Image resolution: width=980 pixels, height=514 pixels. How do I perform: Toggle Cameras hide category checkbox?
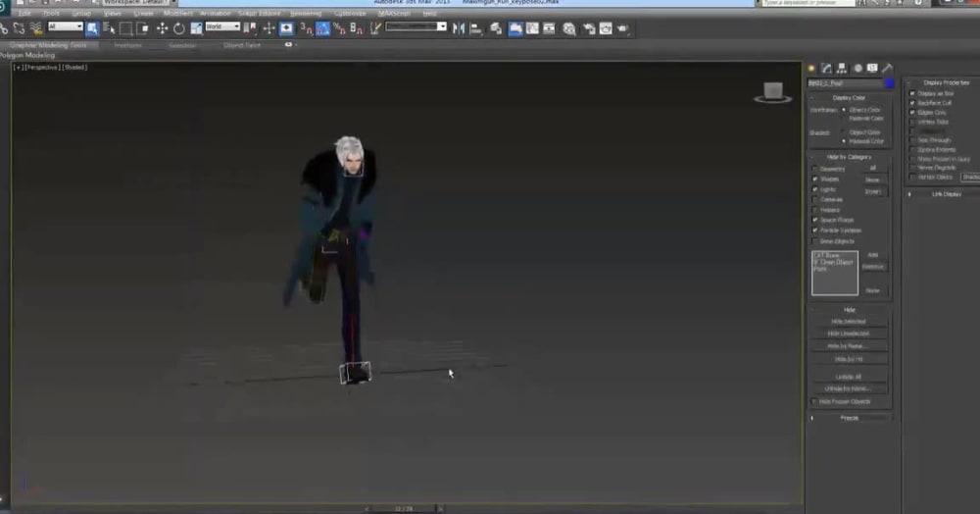click(x=815, y=199)
